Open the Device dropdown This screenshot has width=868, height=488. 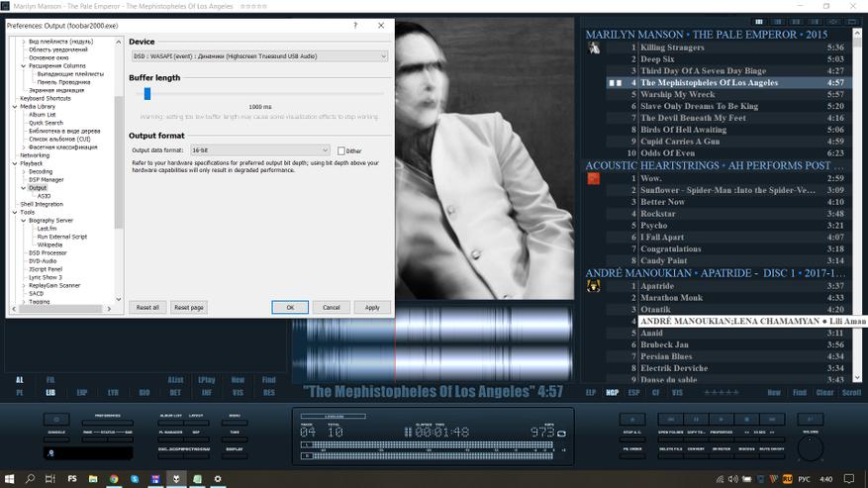pos(259,56)
